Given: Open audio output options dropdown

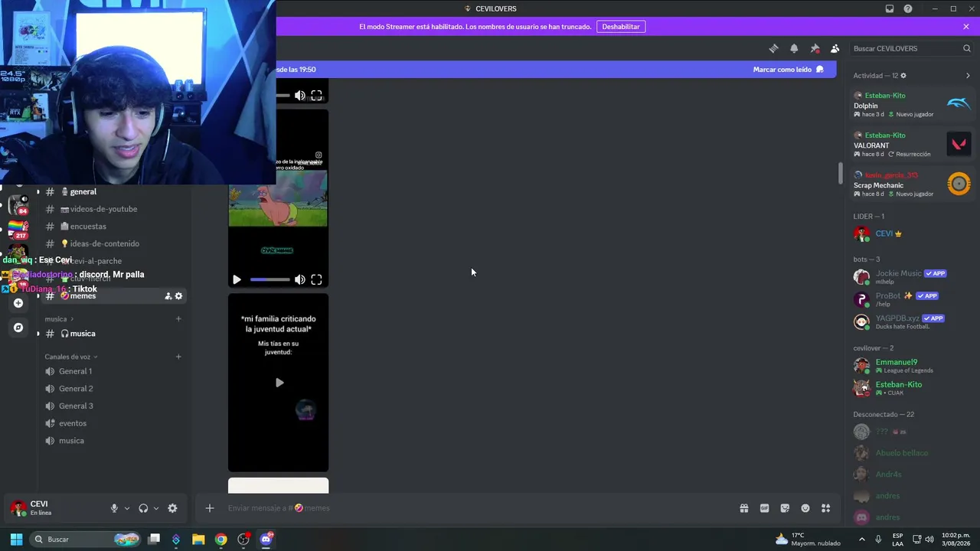Looking at the screenshot, I should (x=156, y=508).
